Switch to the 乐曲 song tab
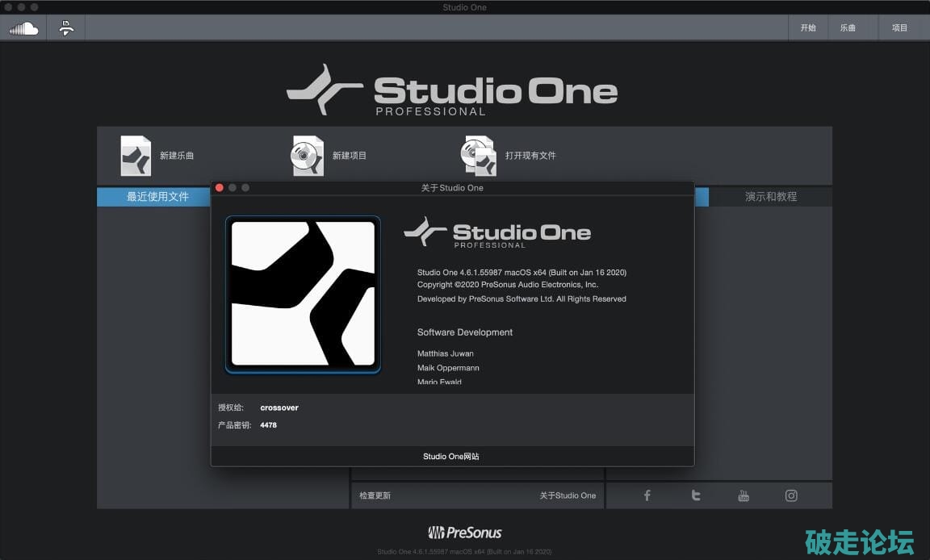Viewport: 930px width, 560px height. [x=848, y=28]
